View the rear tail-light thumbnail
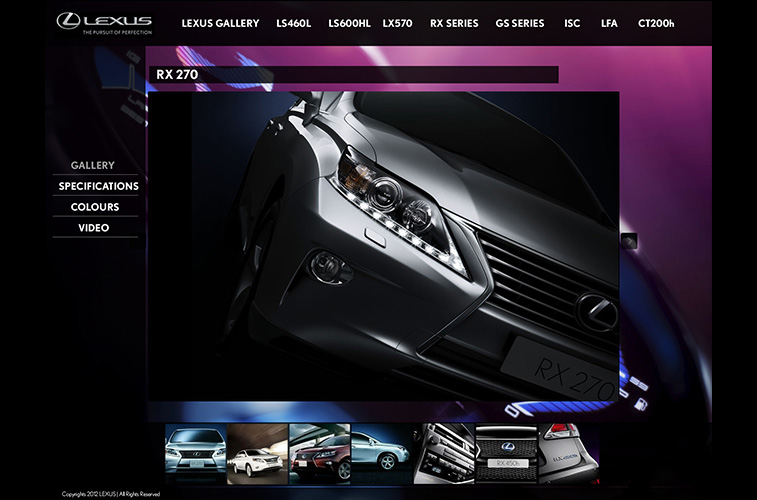This screenshot has width=757, height=500. [569, 454]
